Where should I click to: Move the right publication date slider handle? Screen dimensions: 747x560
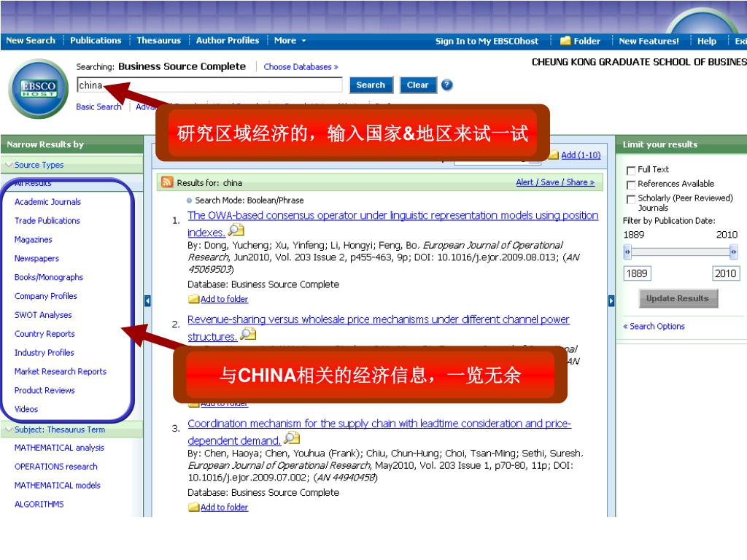coord(734,252)
